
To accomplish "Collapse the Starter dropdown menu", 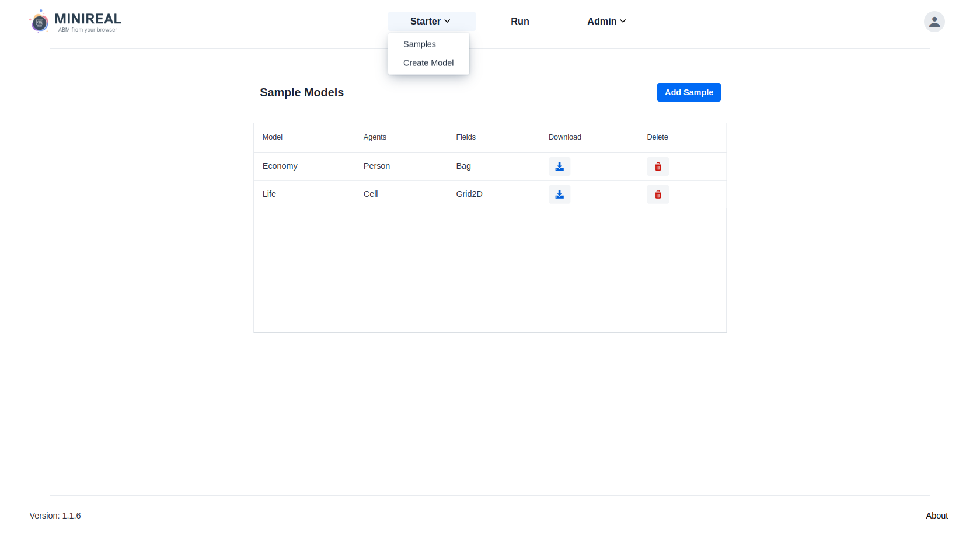I will (431, 21).
